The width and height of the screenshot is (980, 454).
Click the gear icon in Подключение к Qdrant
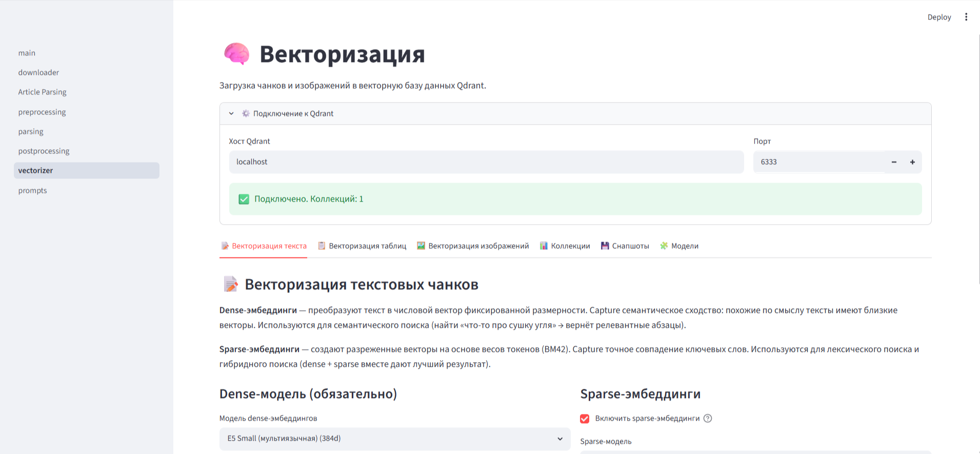[246, 113]
